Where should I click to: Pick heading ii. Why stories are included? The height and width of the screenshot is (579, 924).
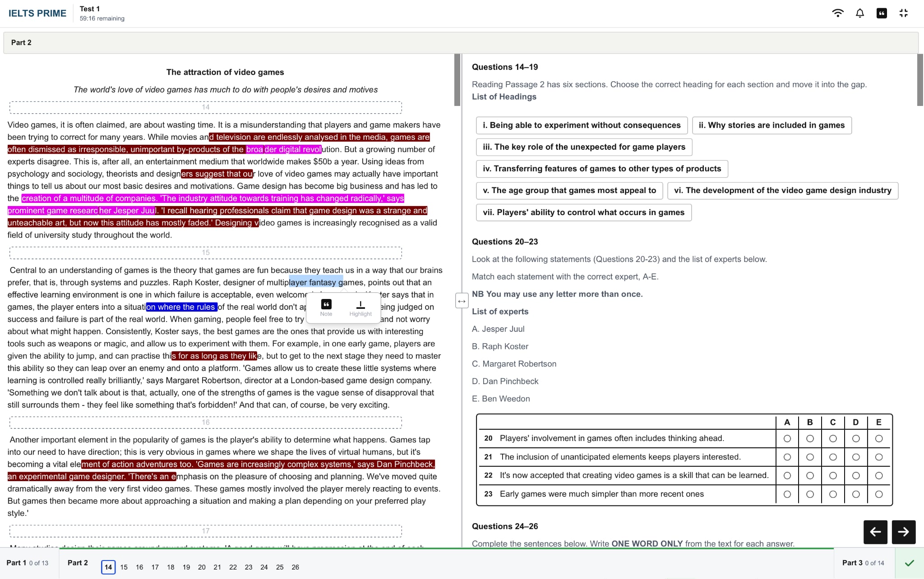click(x=772, y=125)
